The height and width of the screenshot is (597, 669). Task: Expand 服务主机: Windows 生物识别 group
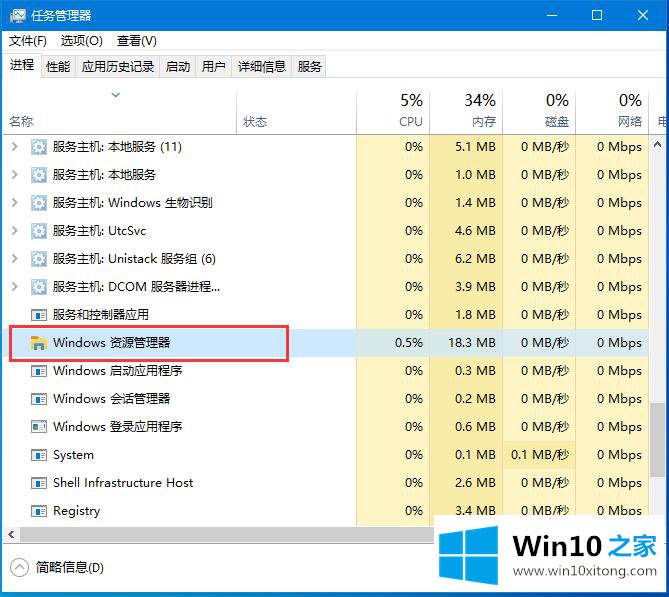[x=15, y=203]
